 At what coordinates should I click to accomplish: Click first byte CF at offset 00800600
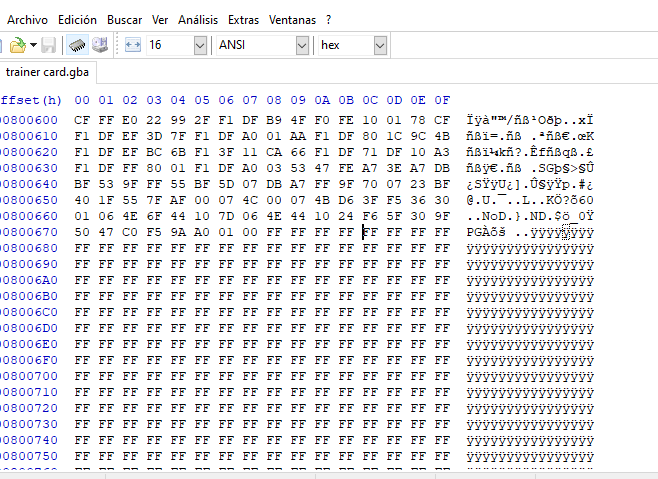[81, 120]
